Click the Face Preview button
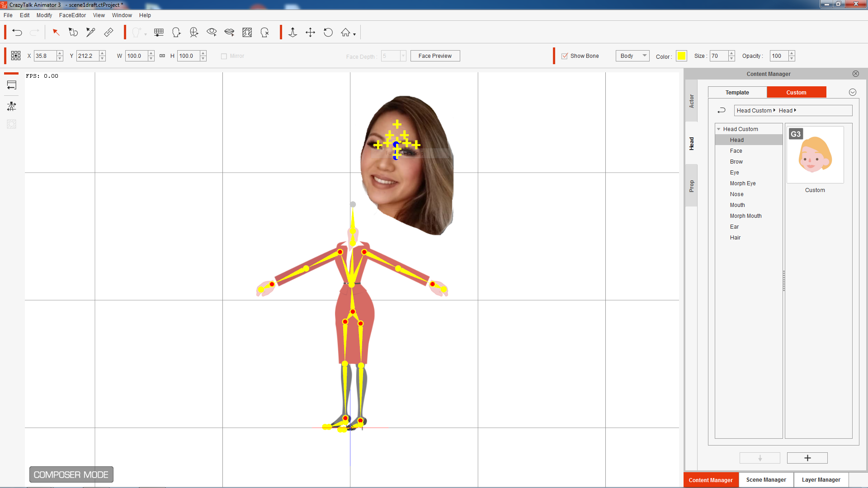 [x=435, y=56]
